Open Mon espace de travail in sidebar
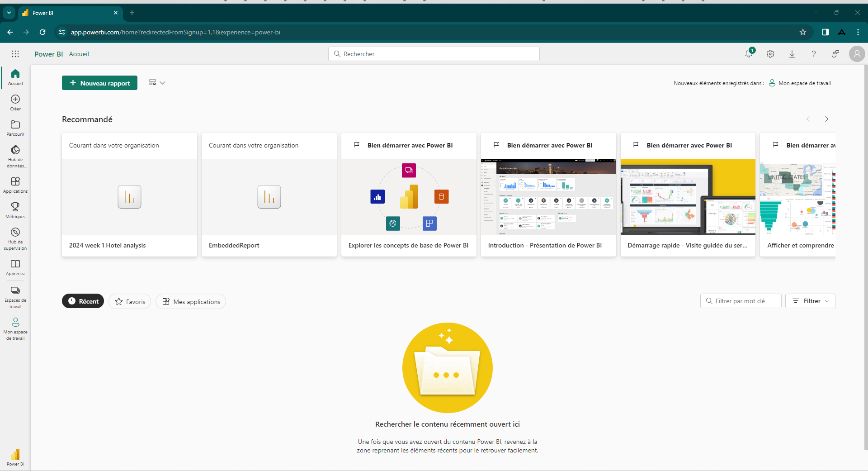 click(15, 329)
